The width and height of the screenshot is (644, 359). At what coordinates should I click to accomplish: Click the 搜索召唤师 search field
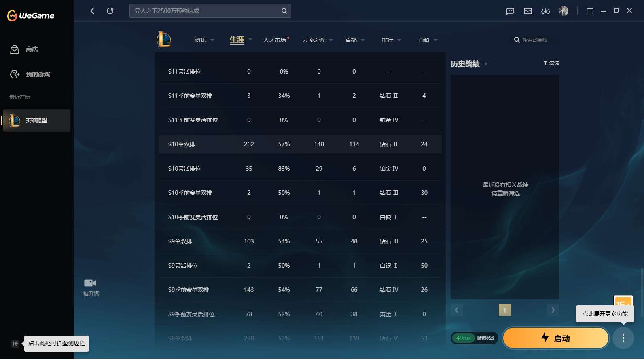pos(534,40)
